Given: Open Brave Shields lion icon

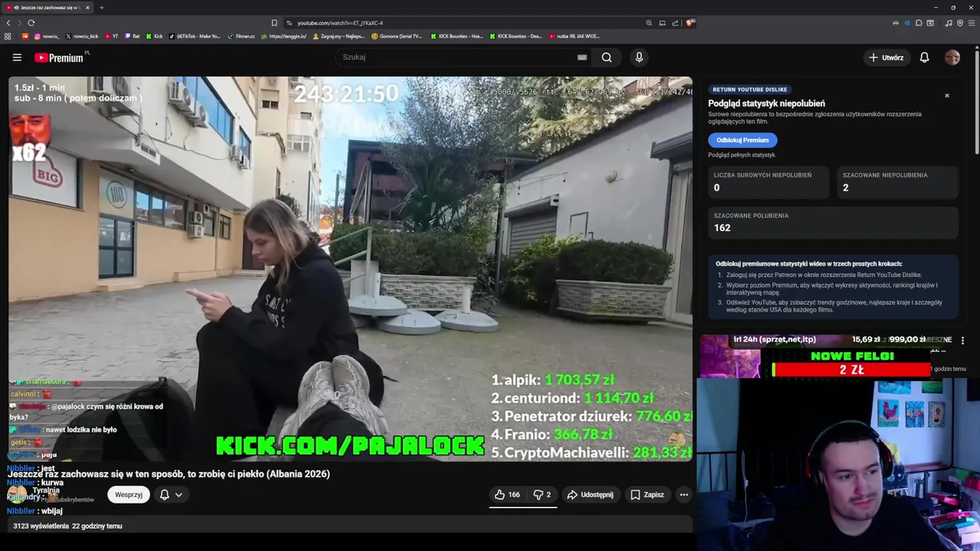Looking at the screenshot, I should click(x=690, y=23).
